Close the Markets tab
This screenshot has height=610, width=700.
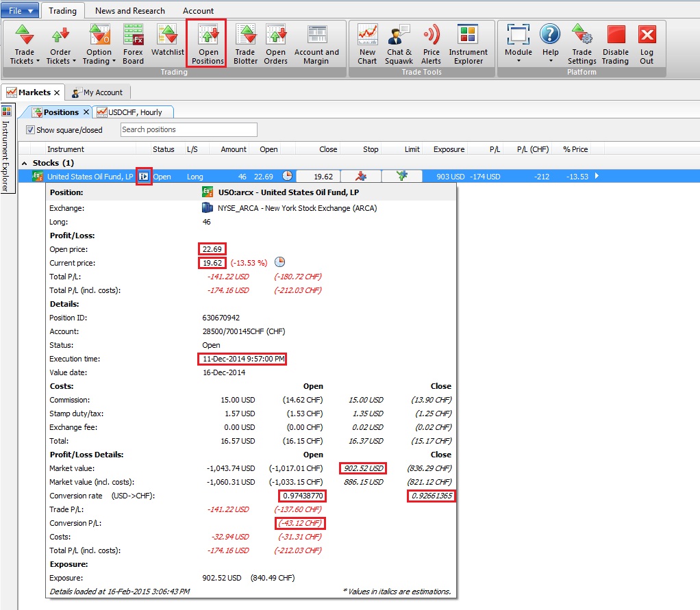pos(57,93)
